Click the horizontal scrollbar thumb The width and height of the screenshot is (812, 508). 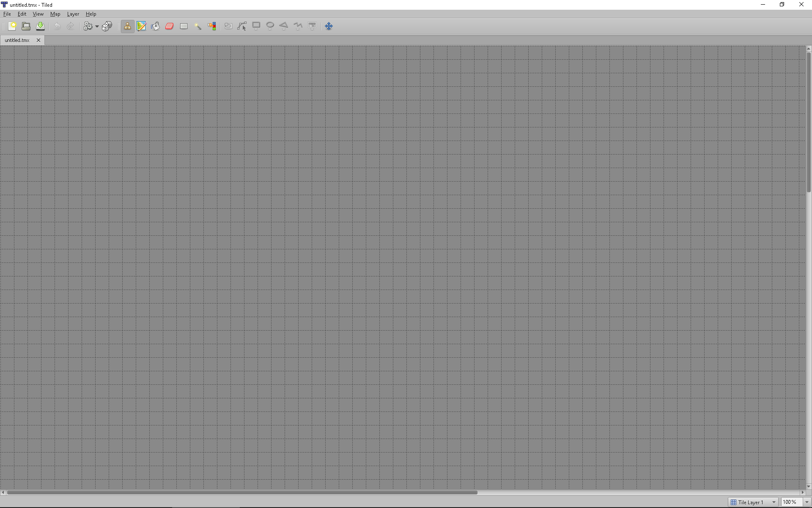tap(242, 492)
